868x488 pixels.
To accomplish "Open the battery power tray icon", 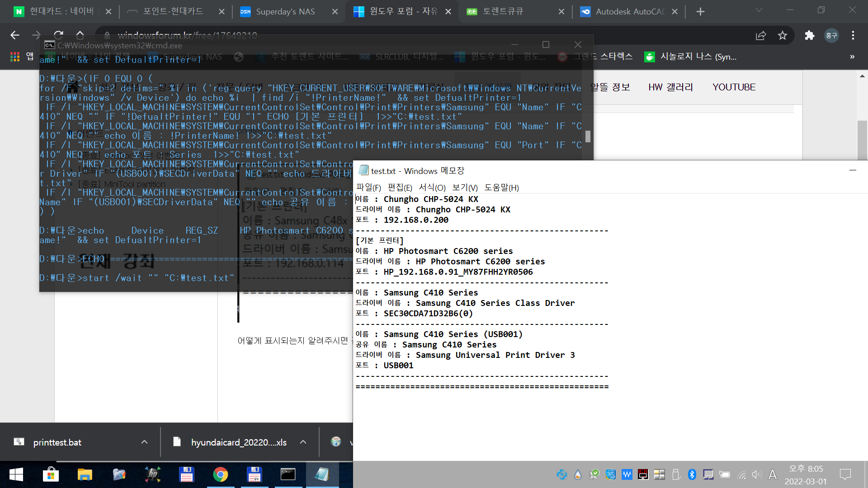I will click(725, 474).
